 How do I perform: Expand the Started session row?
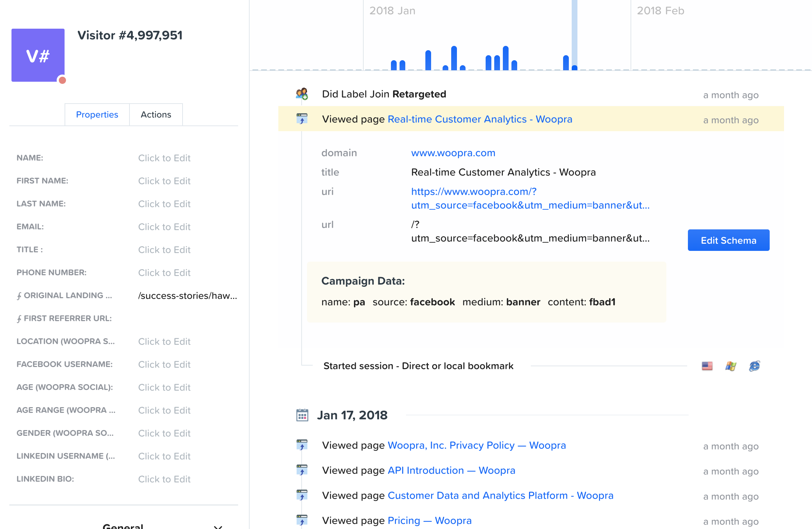click(x=418, y=366)
